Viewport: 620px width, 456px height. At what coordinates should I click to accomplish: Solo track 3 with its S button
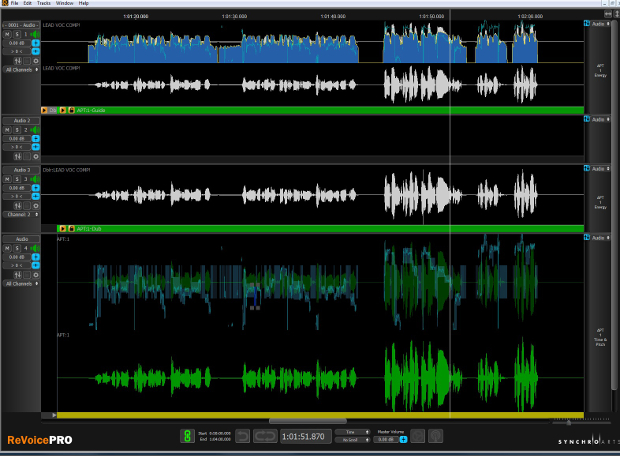(x=17, y=179)
